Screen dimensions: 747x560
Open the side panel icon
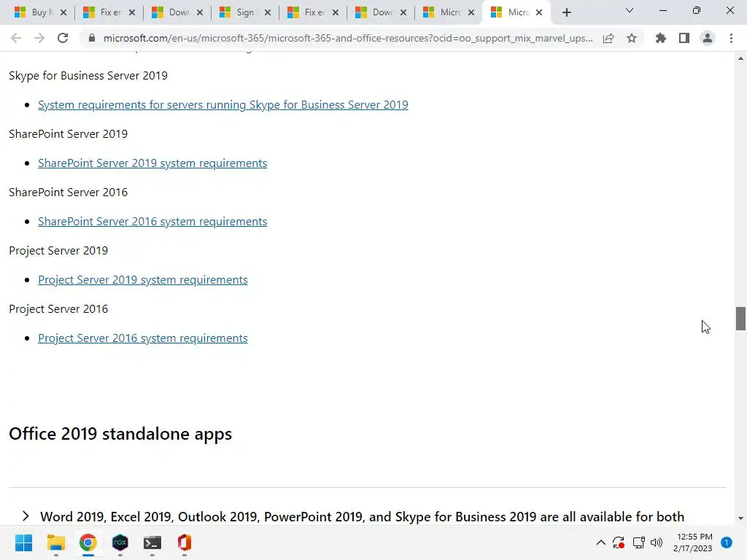click(684, 38)
